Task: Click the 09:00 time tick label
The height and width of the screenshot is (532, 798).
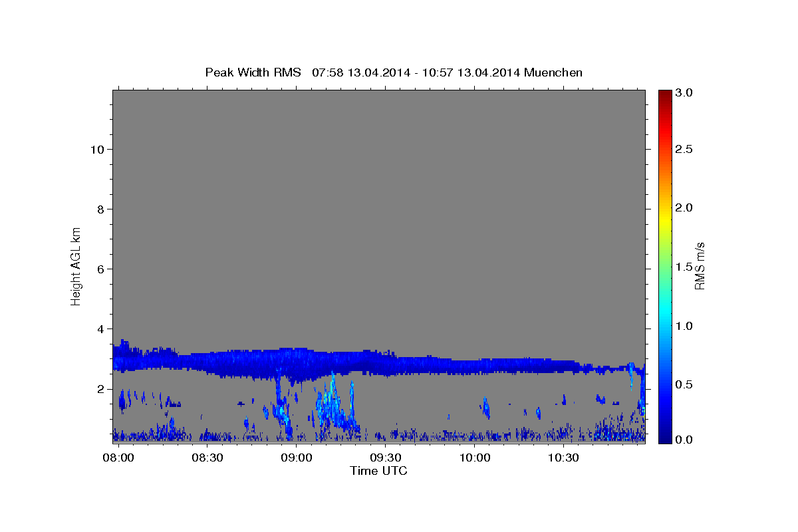Action: pos(296,458)
